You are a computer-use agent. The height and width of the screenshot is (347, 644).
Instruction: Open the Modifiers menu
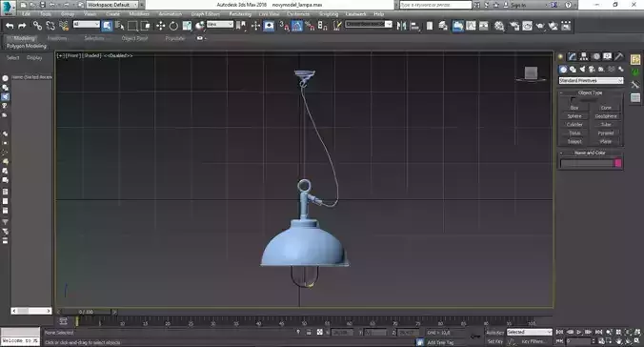(x=139, y=14)
